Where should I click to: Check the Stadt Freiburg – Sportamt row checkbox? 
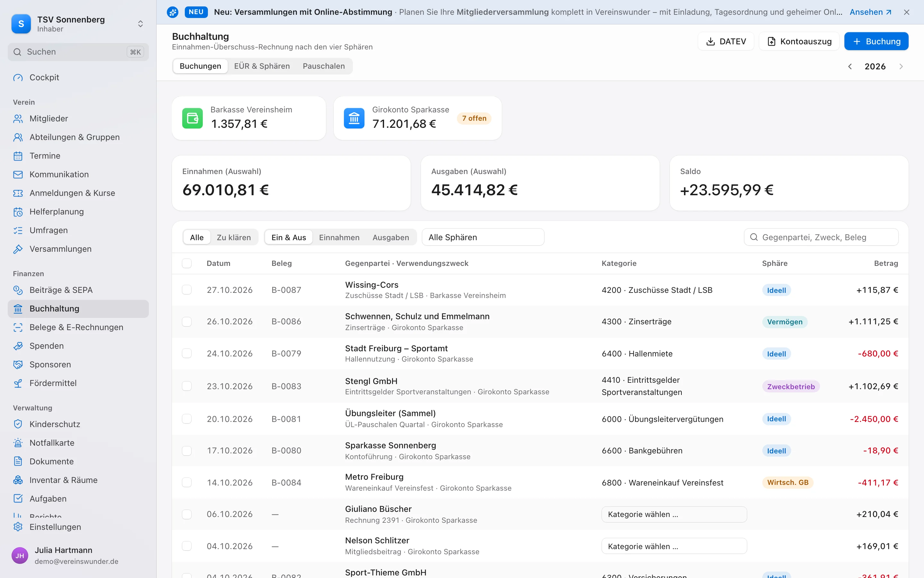tap(187, 354)
